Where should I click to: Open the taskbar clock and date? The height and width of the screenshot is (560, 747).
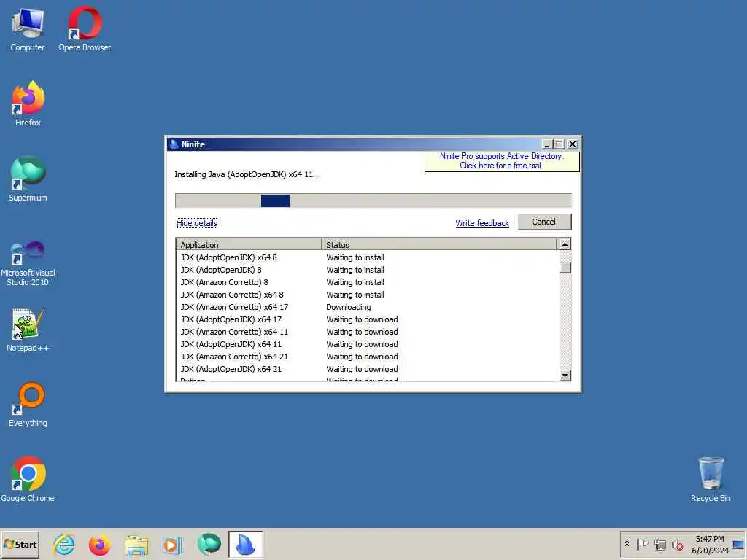pyautogui.click(x=710, y=544)
